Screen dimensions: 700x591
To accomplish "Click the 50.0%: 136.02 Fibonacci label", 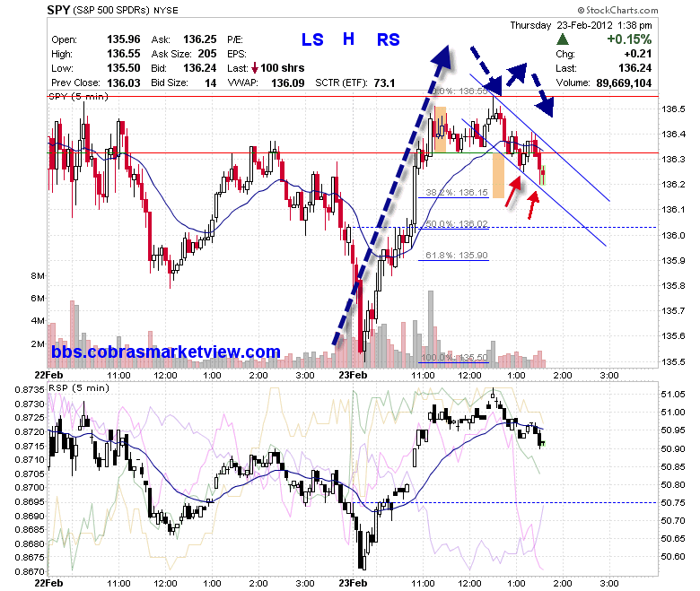I will (x=456, y=223).
